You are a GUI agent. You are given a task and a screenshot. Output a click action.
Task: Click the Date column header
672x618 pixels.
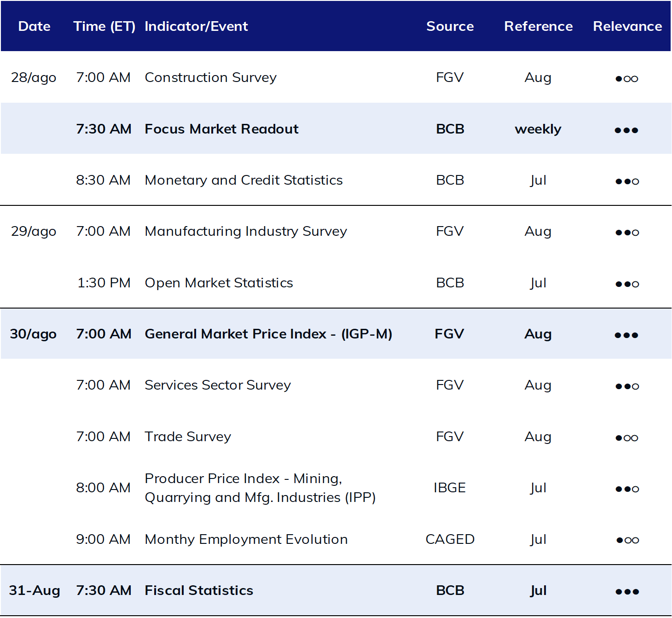34,26
